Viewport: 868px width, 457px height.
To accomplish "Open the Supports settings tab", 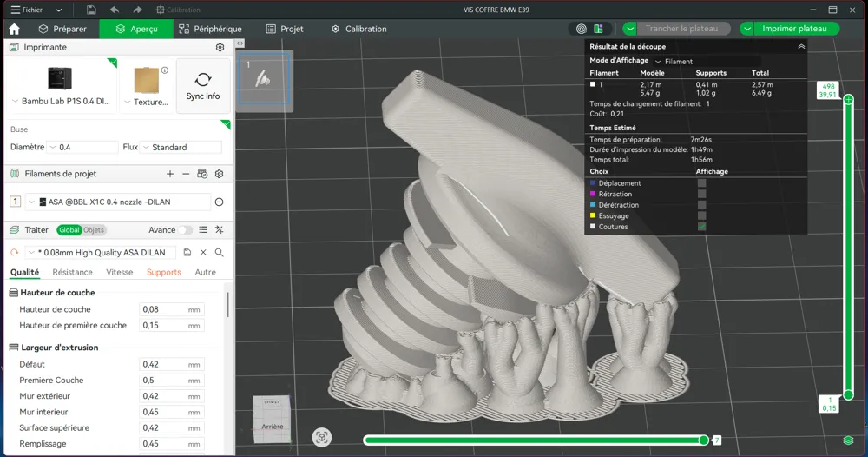I will click(x=164, y=272).
